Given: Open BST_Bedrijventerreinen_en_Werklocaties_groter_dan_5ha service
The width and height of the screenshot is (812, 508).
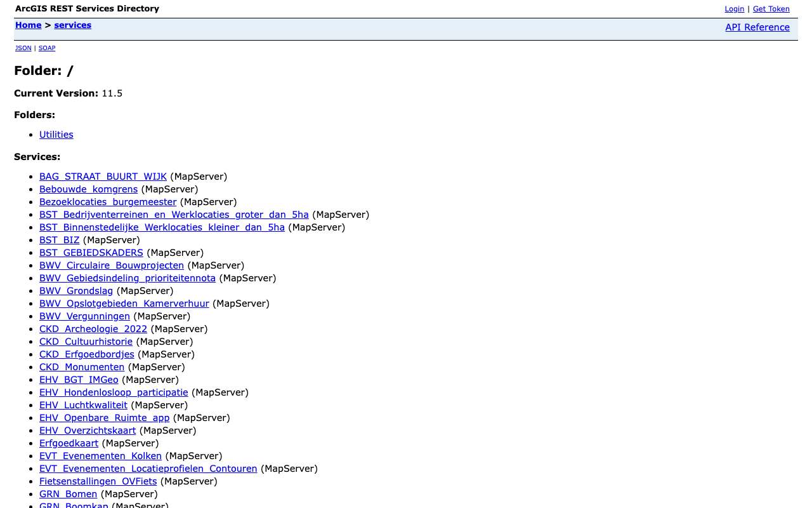Looking at the screenshot, I should coord(174,215).
